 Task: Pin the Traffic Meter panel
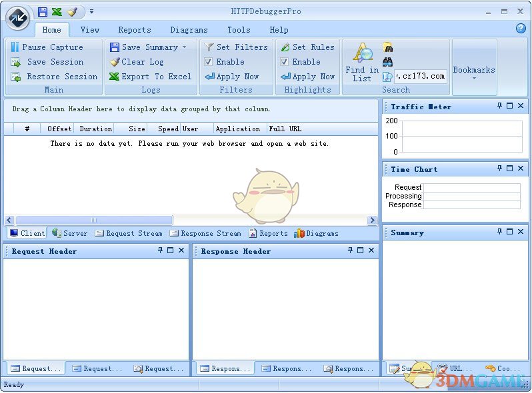coord(499,106)
